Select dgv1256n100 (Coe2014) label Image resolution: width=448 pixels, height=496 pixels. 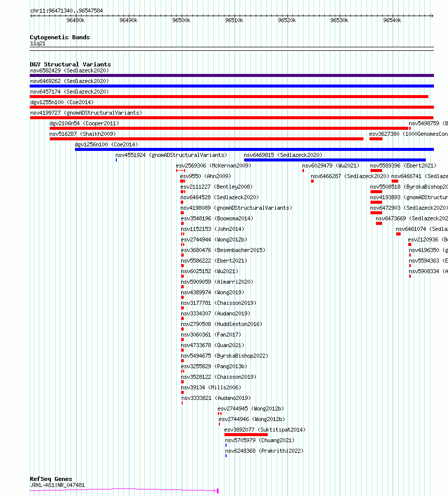pyautogui.click(x=106, y=144)
